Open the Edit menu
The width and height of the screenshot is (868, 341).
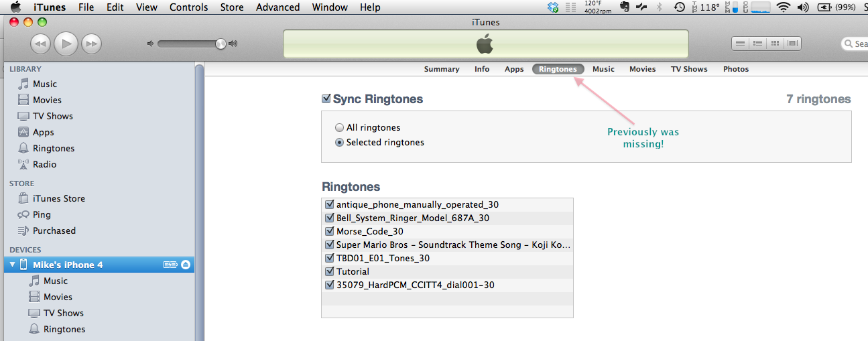(115, 7)
